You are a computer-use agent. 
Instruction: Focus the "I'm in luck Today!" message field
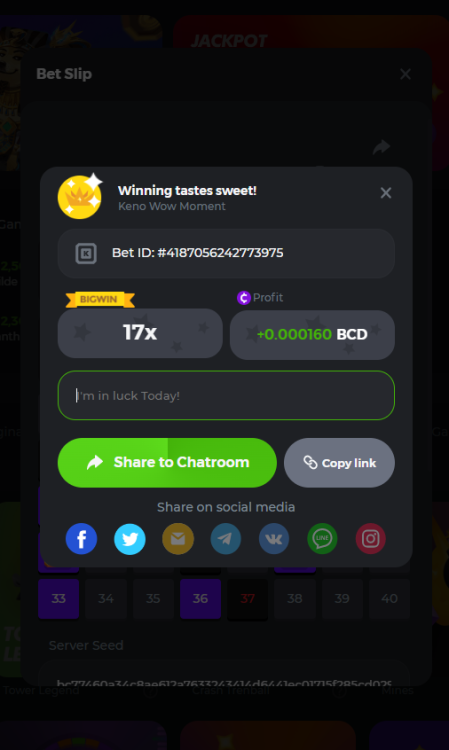pos(226,396)
